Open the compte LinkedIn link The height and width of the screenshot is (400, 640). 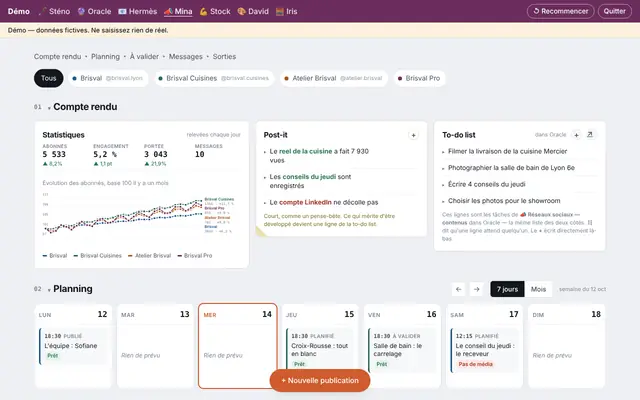(x=305, y=202)
